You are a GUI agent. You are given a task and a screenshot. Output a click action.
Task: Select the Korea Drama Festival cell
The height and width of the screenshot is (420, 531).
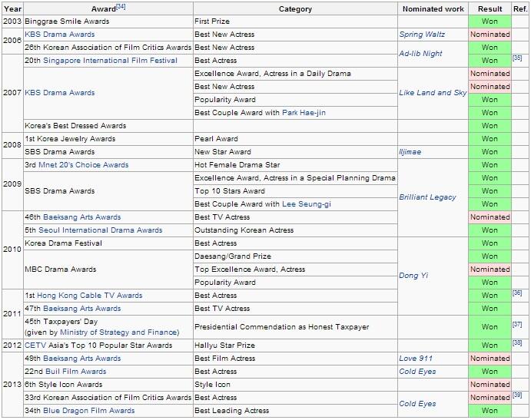(x=108, y=243)
